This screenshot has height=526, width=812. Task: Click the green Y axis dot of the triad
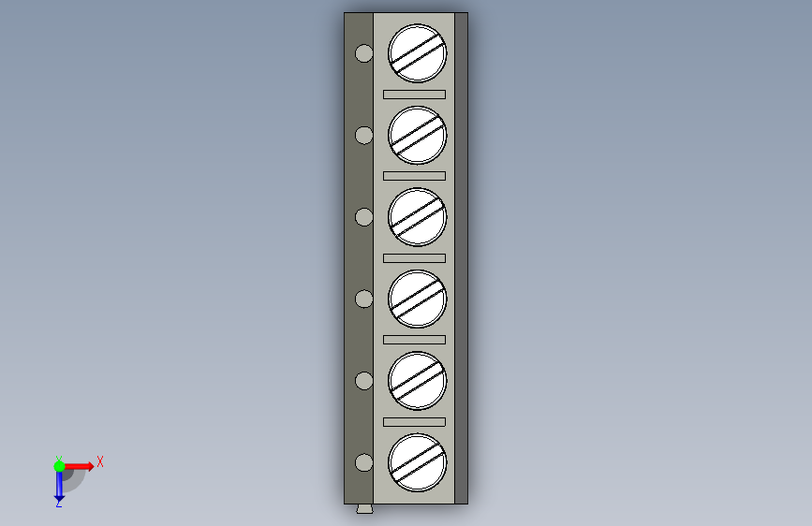[59, 466]
